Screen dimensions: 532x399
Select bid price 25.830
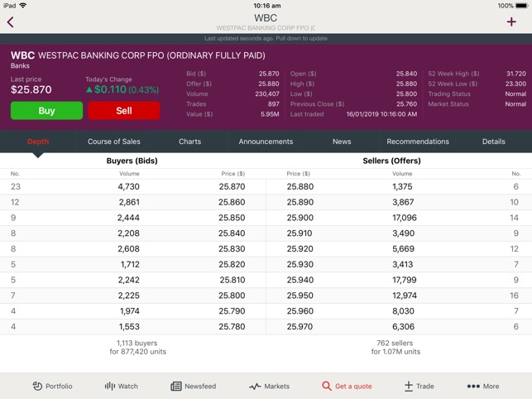232,249
